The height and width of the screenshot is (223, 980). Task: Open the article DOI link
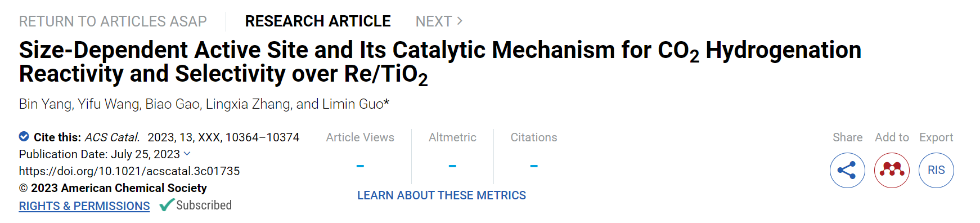pos(129,171)
